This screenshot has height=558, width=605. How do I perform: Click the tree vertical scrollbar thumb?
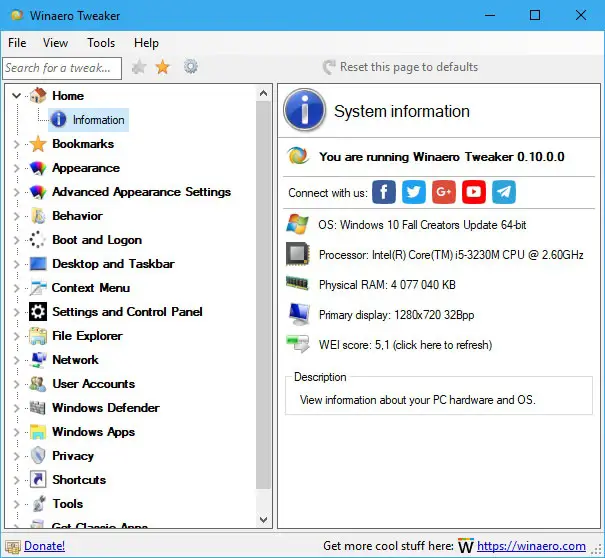tap(264, 295)
